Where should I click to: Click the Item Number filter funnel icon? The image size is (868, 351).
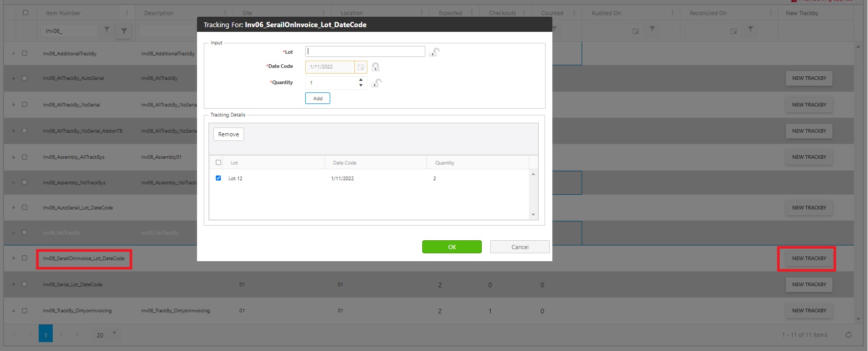[x=107, y=30]
